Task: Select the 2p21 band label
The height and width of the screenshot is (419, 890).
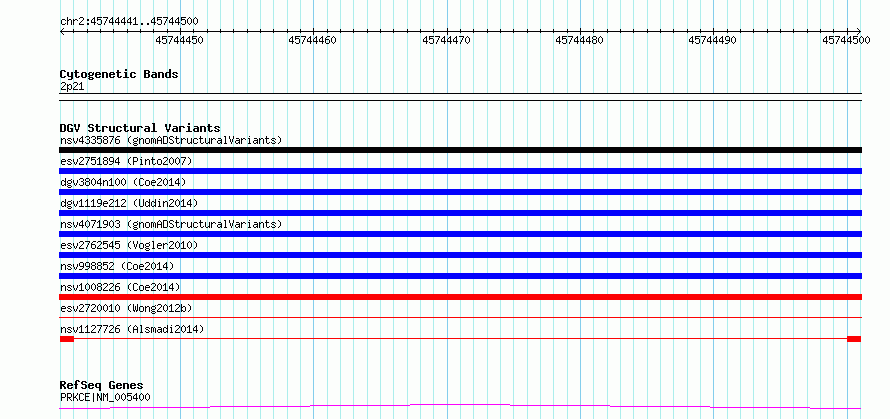Action: click(x=72, y=87)
